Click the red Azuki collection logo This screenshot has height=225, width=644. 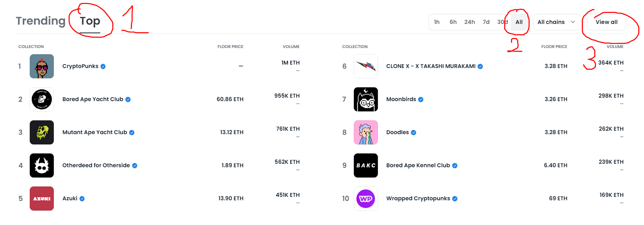coord(42,199)
